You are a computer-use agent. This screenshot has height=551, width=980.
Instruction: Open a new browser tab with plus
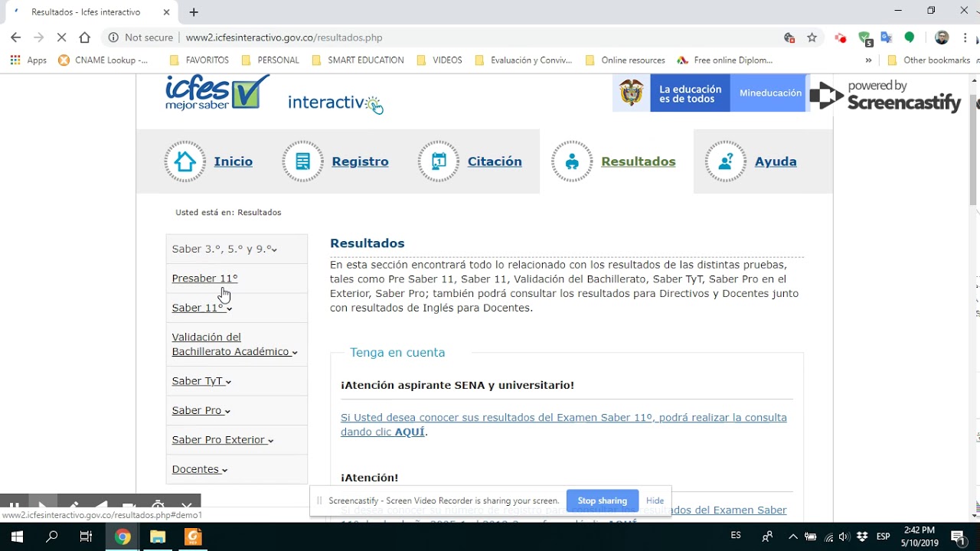[194, 12]
